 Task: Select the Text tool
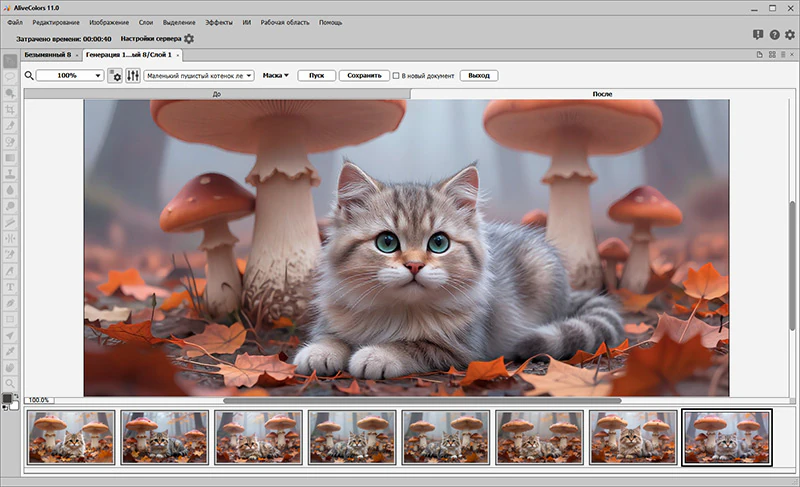point(10,287)
